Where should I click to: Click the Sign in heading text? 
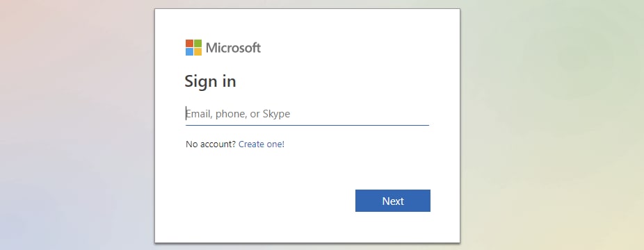click(x=210, y=81)
